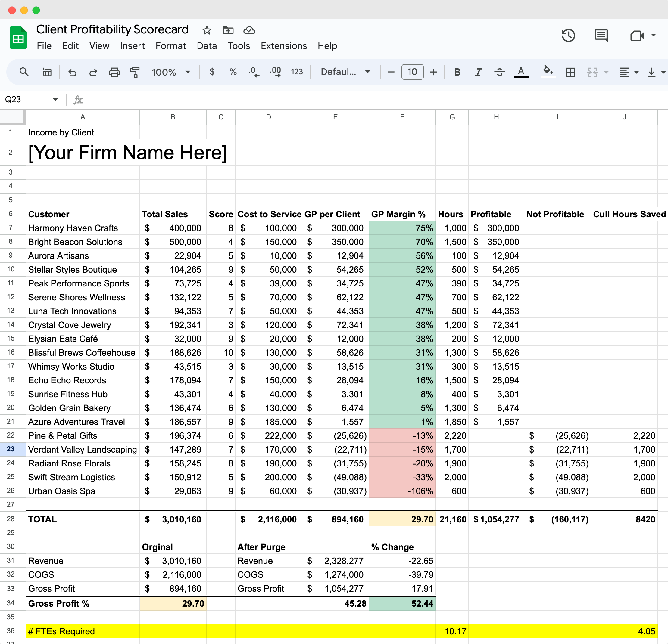This screenshot has height=644, width=668.
Task: Open the Name box dropdown arrow
Action: pyautogui.click(x=55, y=99)
